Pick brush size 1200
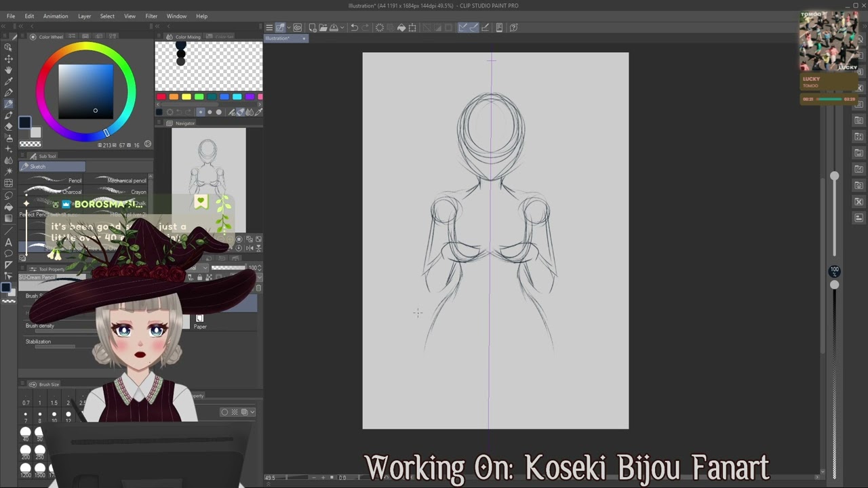This screenshot has width=868, height=488. tap(26, 470)
